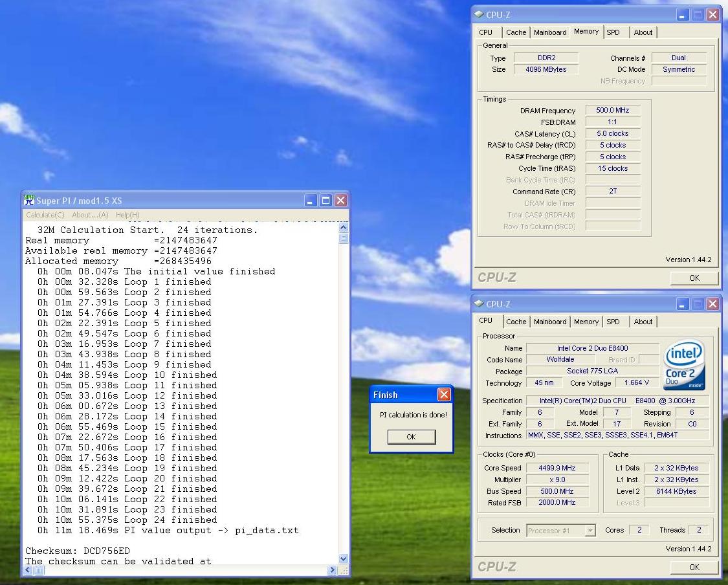
Task: Select CPU tab in lower CPU-Z
Action: (x=485, y=321)
